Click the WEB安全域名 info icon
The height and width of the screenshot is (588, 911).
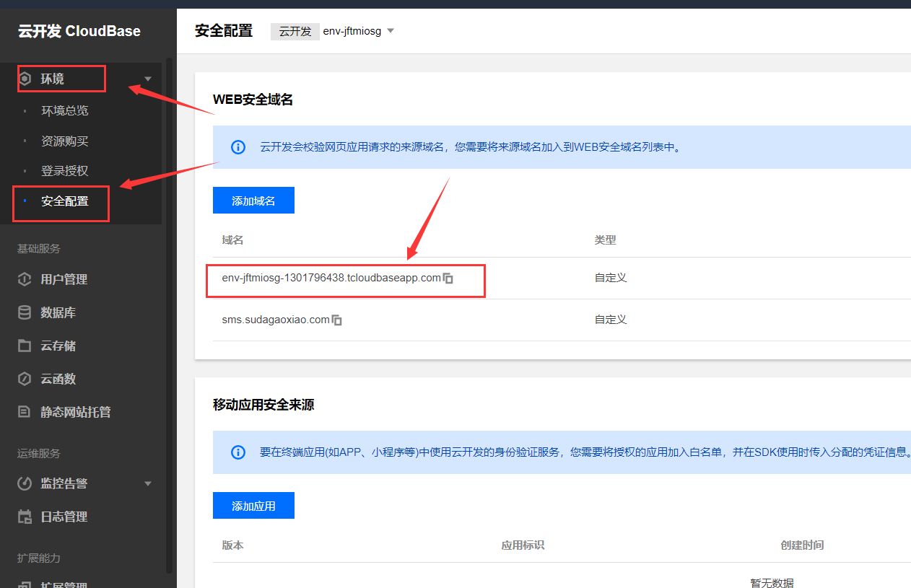[x=237, y=147]
